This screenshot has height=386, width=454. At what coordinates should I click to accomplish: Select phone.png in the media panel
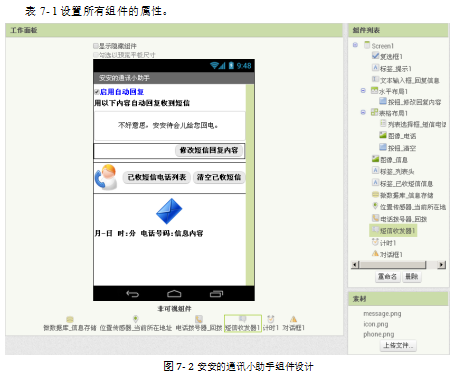click(x=379, y=334)
